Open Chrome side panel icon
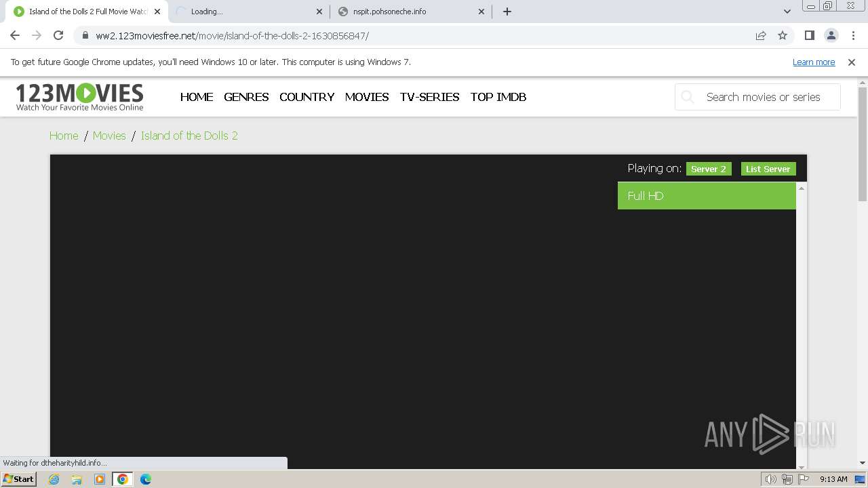 point(809,35)
